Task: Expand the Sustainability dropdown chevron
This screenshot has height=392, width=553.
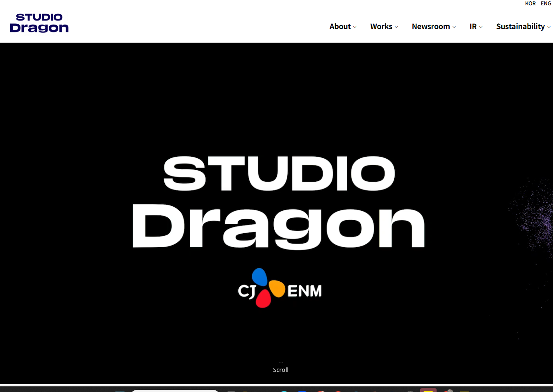Action: click(x=549, y=27)
